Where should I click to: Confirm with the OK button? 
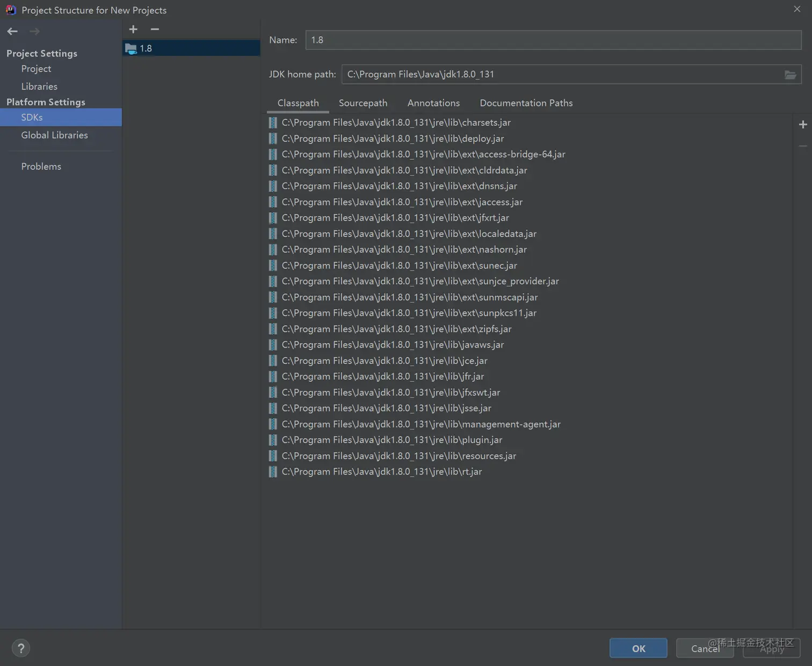click(639, 648)
